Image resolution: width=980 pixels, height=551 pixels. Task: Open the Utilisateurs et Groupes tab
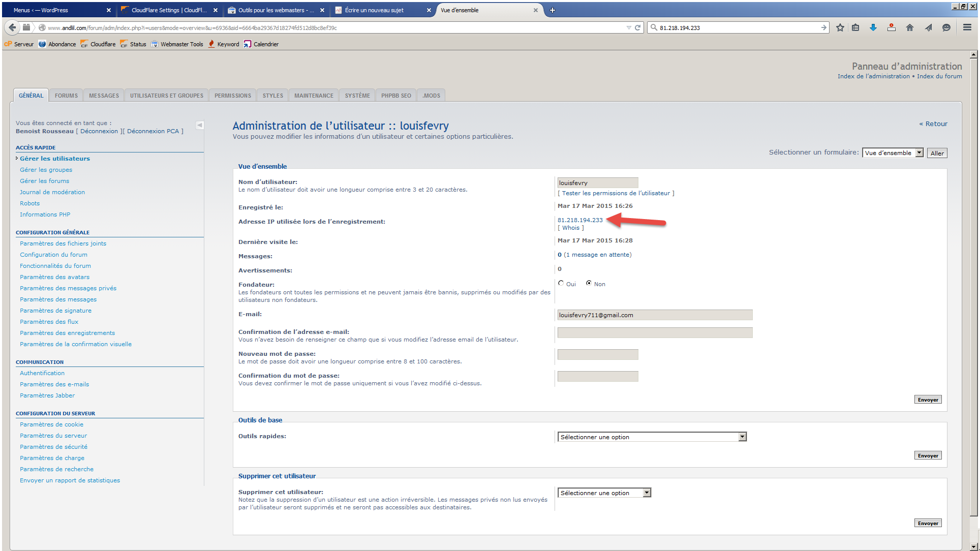166,96
